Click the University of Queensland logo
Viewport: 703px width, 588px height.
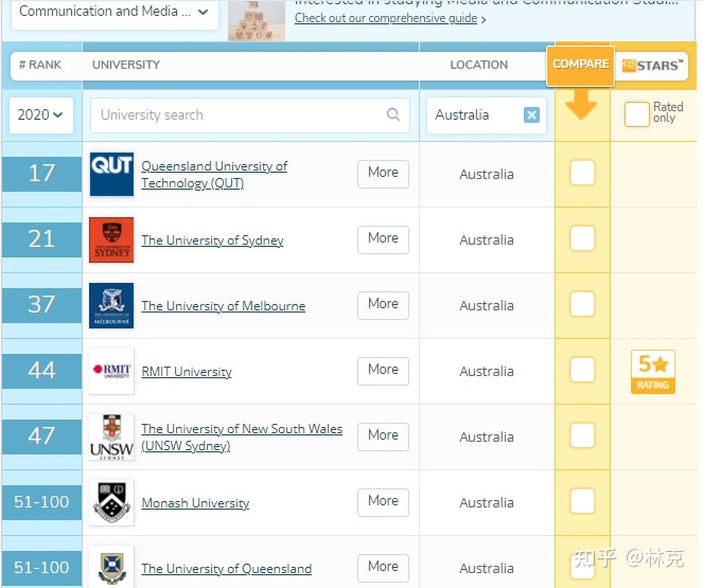coord(111,567)
